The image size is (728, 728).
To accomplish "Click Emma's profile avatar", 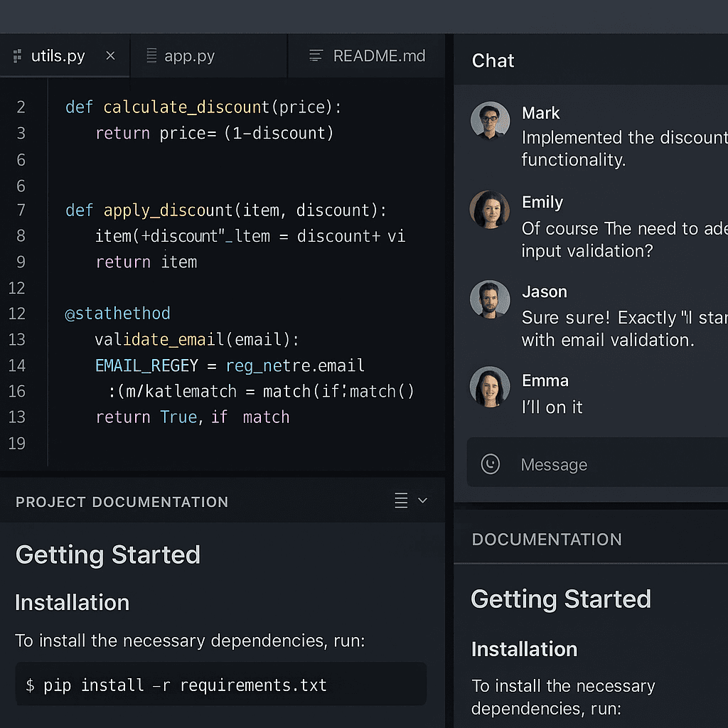I will pyautogui.click(x=489, y=388).
